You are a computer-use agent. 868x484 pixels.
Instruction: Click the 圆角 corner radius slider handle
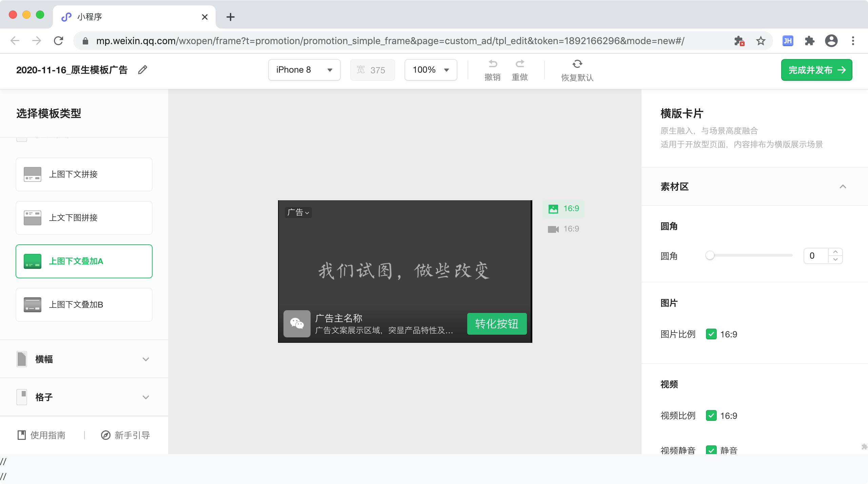(x=710, y=256)
